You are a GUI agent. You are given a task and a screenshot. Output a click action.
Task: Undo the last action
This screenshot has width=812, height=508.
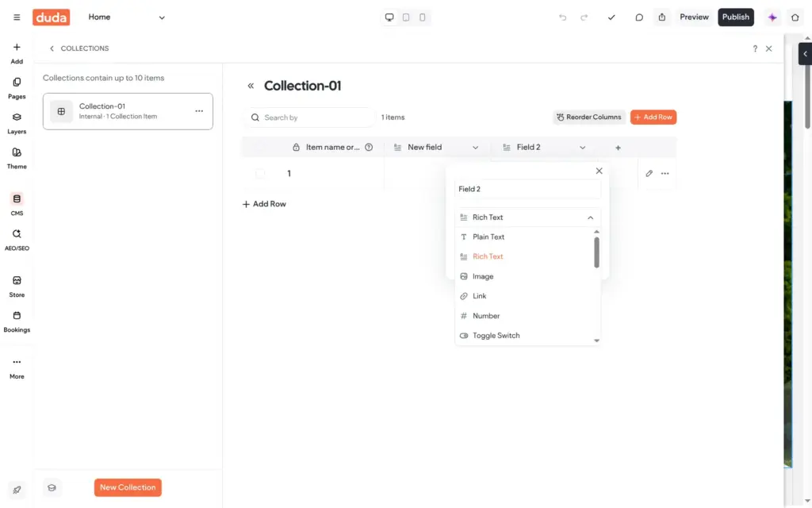click(563, 17)
